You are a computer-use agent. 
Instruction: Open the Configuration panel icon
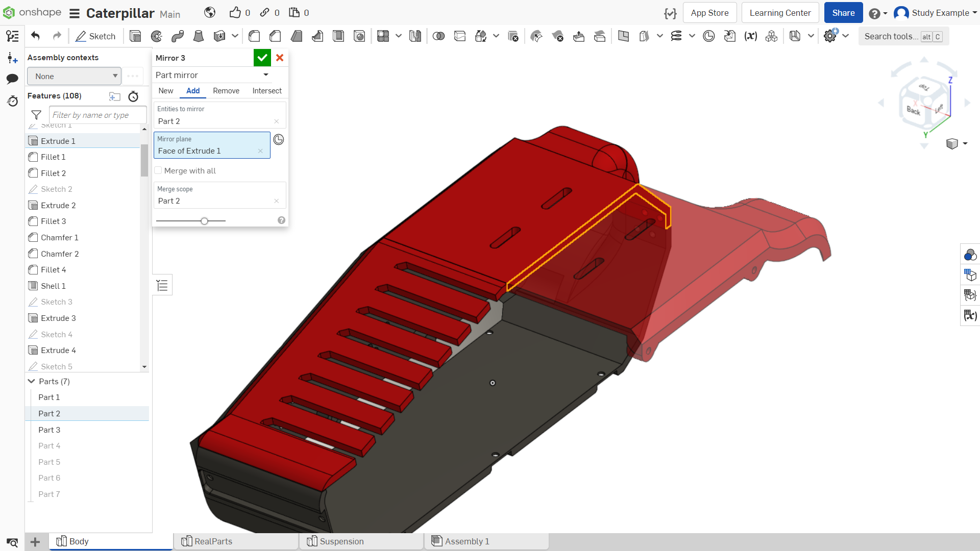pyautogui.click(x=970, y=275)
